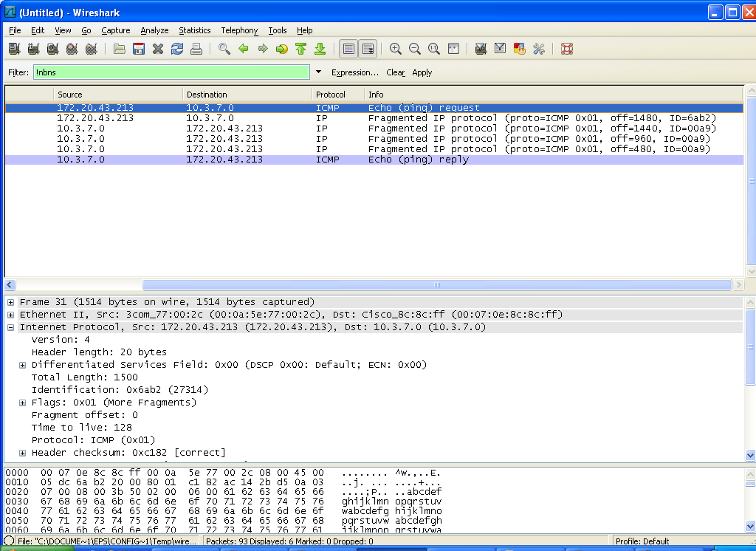Start a new live capture icon
Image resolution: width=756 pixels, height=551 pixels.
coord(52,49)
